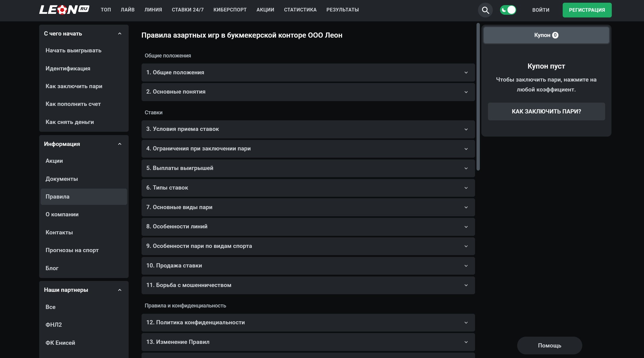Collapse the 'Наши партнеры' section chevron
Screen dimensions: 644x358
(120, 290)
